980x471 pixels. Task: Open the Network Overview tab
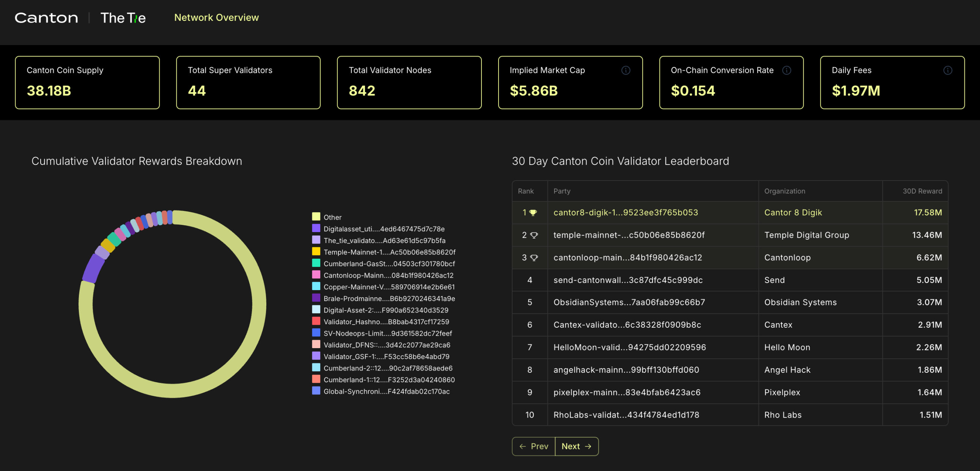216,17
